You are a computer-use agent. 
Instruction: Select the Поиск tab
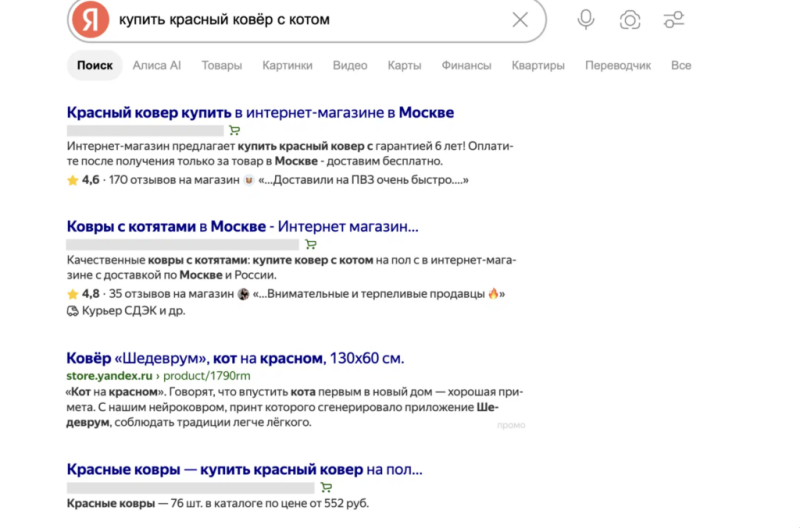click(95, 65)
